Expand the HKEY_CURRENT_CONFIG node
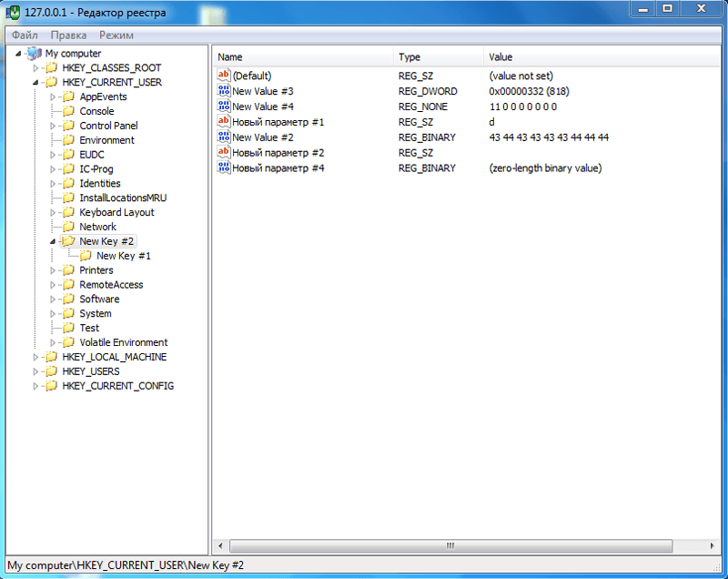The image size is (728, 579). 35,386
